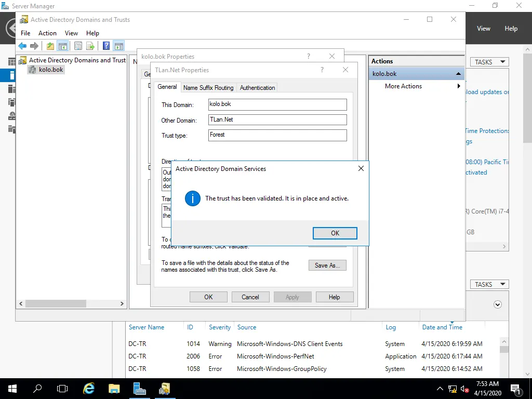Open the Properties toolbar icon
The height and width of the screenshot is (399, 532).
point(78,46)
